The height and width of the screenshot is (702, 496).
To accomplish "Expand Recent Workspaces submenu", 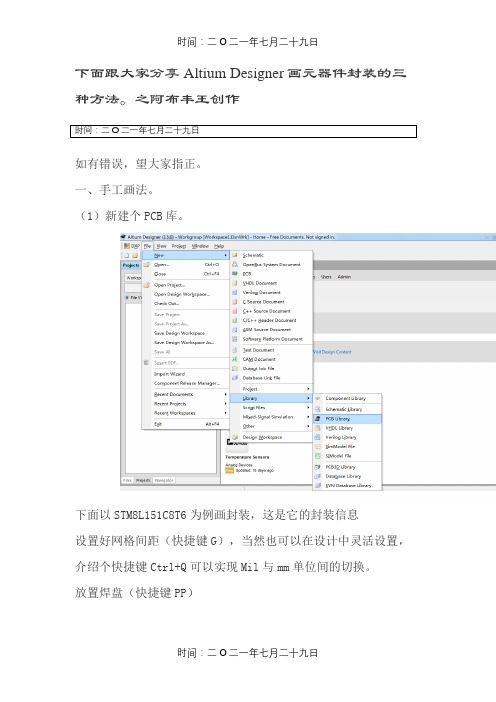I will point(186,413).
